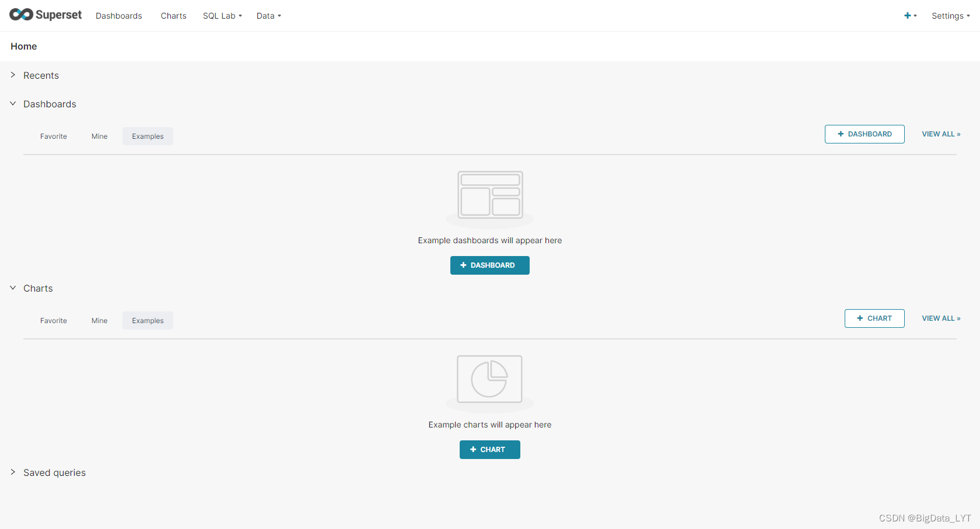Open the Data dropdown menu
This screenshot has height=529, width=980.
[x=268, y=16]
